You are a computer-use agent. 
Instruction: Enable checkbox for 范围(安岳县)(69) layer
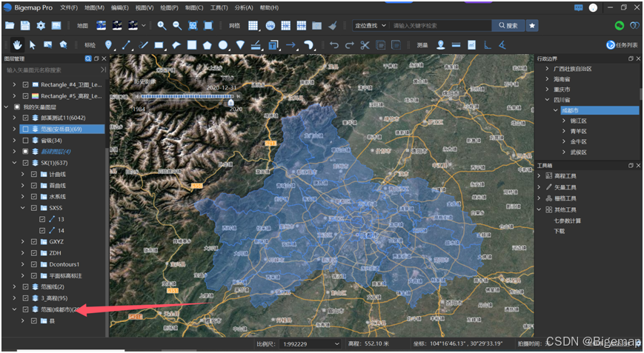(25, 130)
